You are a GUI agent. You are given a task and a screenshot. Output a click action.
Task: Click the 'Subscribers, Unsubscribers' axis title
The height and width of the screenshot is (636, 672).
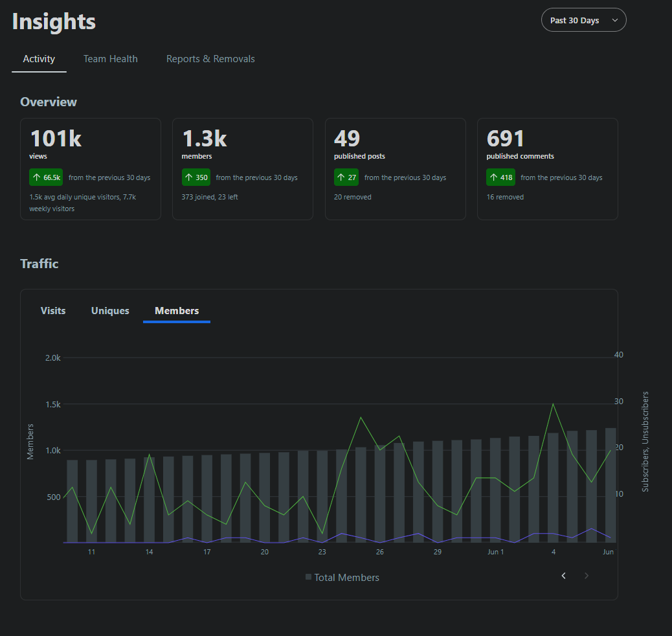(x=645, y=442)
